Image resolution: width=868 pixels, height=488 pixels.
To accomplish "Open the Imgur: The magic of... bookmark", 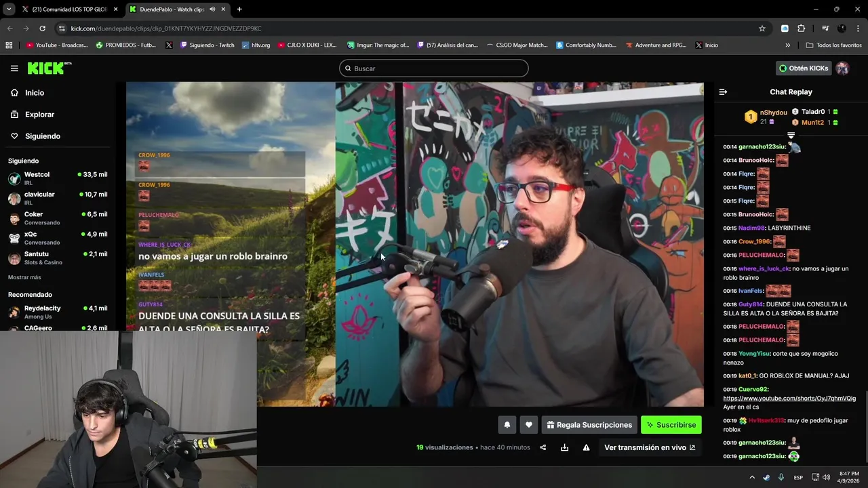I will coord(378,45).
